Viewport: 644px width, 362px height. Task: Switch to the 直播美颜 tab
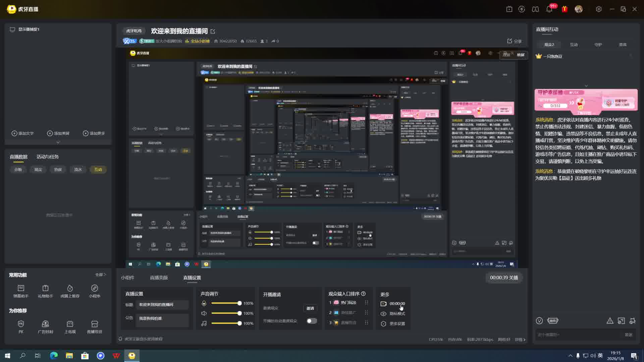[159, 278]
